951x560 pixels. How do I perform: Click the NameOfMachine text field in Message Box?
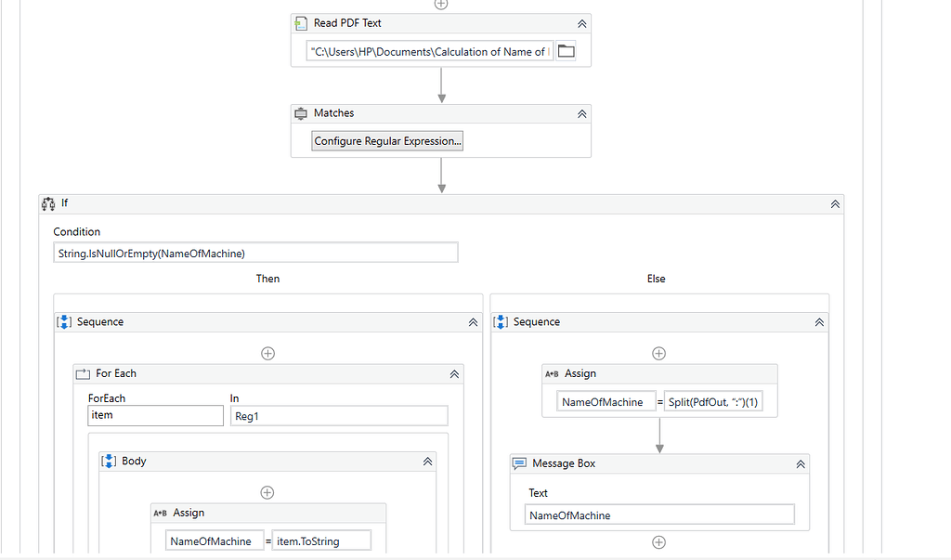pyautogui.click(x=659, y=514)
